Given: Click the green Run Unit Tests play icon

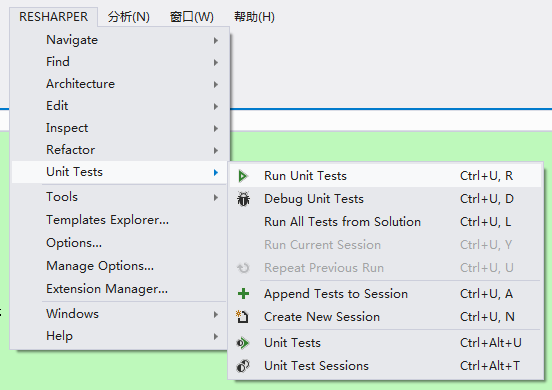Looking at the screenshot, I should pos(243,176).
